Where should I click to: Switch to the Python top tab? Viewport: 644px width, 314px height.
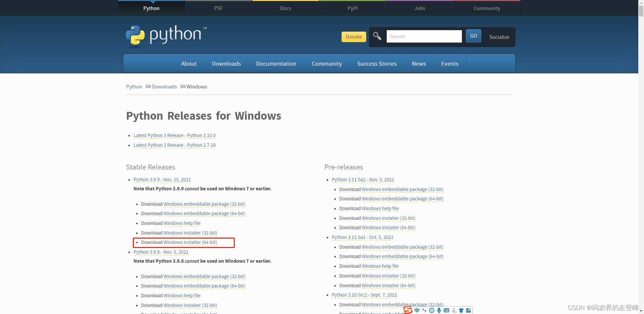tap(152, 8)
